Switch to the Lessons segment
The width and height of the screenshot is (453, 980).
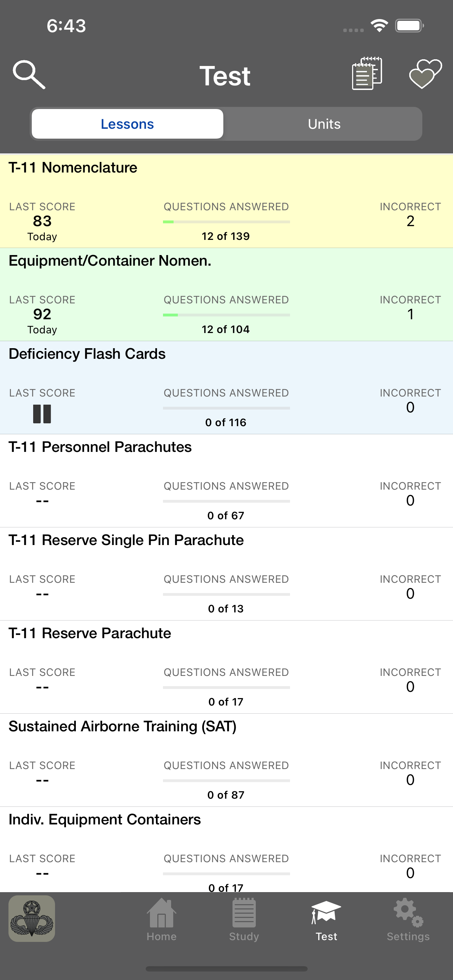pos(127,124)
